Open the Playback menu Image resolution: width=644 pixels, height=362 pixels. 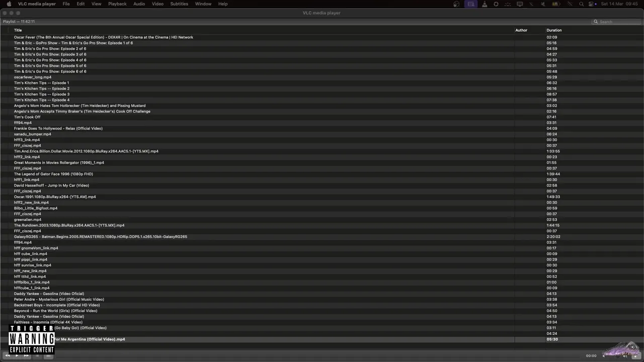(x=117, y=4)
